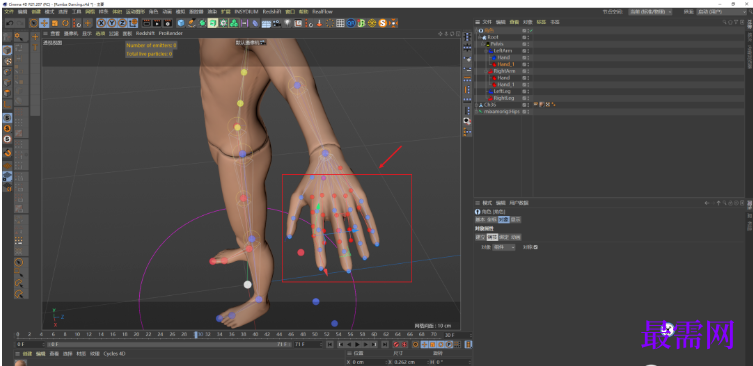Open viewport ProRender menu
753x366 pixels.
tap(170, 34)
